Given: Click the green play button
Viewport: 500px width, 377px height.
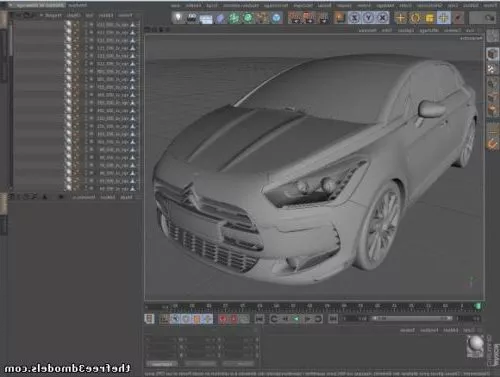Looking at the screenshot, I should (296, 319).
